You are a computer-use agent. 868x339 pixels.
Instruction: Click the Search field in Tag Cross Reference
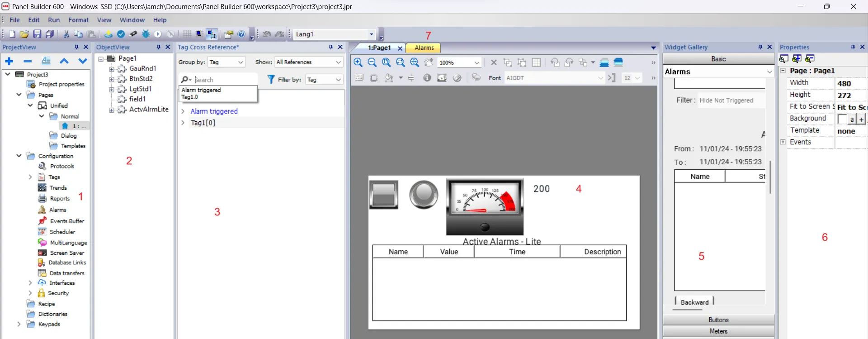[x=224, y=80]
